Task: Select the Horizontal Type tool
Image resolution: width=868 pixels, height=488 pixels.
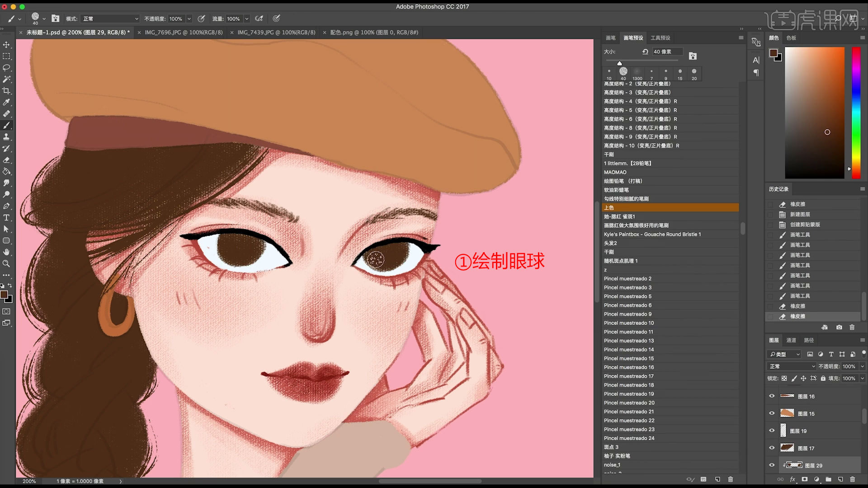Action: coord(7,217)
